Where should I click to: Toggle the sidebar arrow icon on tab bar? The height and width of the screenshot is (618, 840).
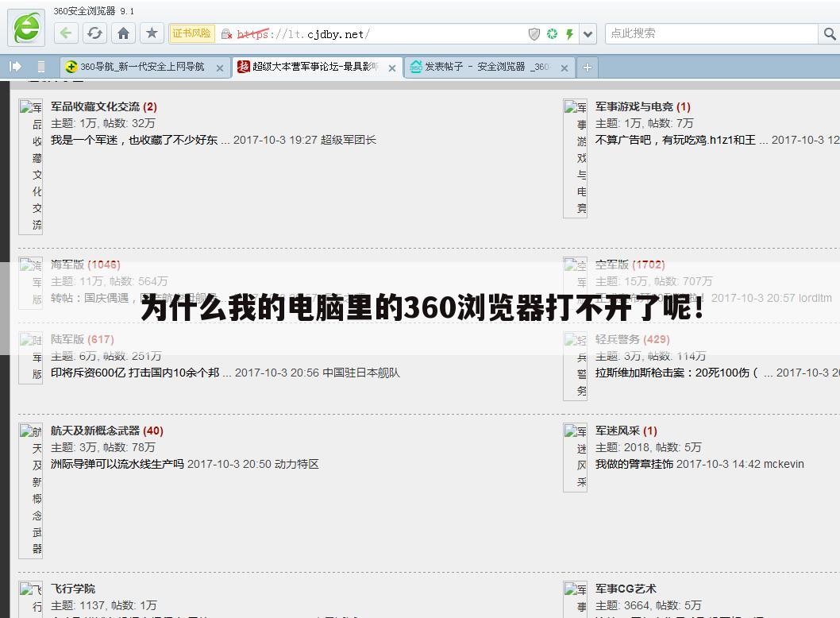(x=15, y=67)
